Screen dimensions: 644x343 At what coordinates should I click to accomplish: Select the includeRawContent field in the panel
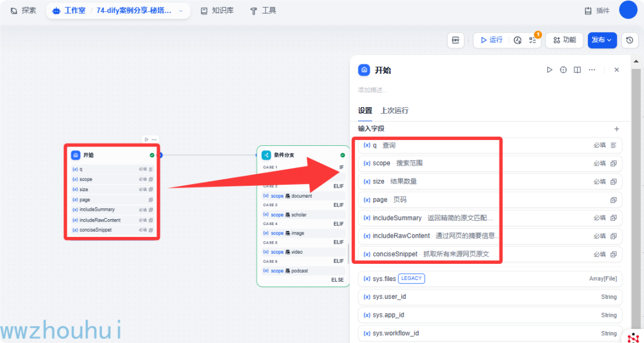(490, 236)
